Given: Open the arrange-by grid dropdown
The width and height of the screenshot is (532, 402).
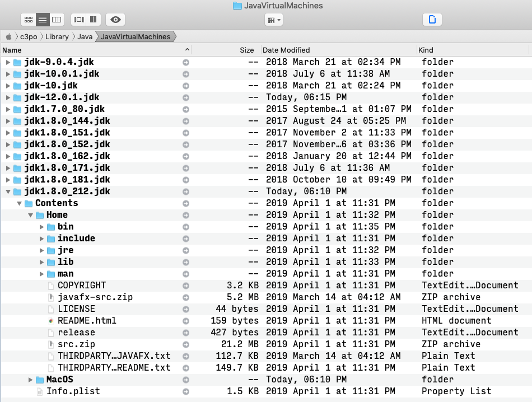Looking at the screenshot, I should pos(274,20).
